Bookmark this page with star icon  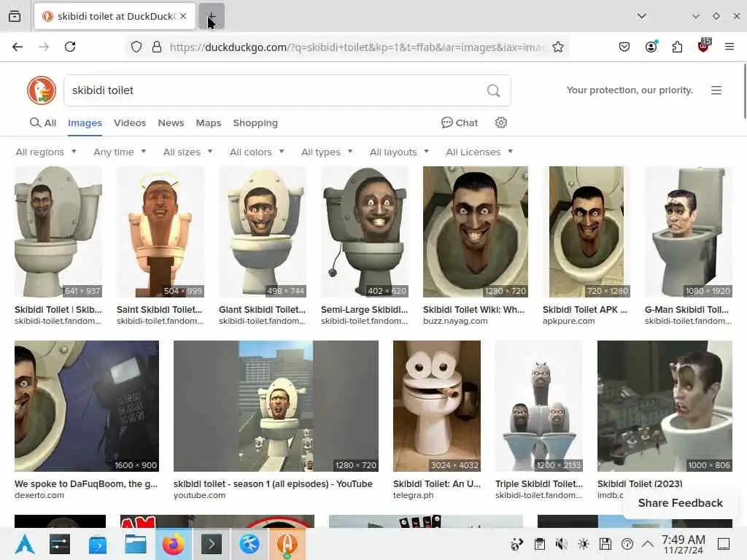pyautogui.click(x=558, y=47)
